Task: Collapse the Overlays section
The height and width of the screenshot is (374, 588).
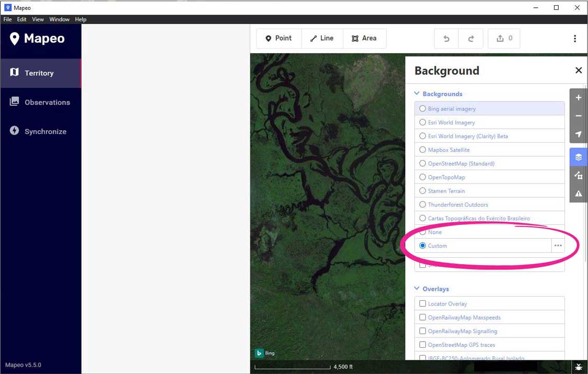Action: (432, 289)
